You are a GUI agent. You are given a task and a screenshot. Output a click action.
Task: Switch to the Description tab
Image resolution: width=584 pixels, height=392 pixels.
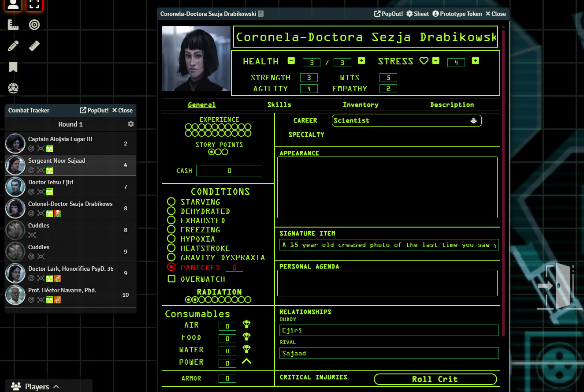tap(452, 105)
